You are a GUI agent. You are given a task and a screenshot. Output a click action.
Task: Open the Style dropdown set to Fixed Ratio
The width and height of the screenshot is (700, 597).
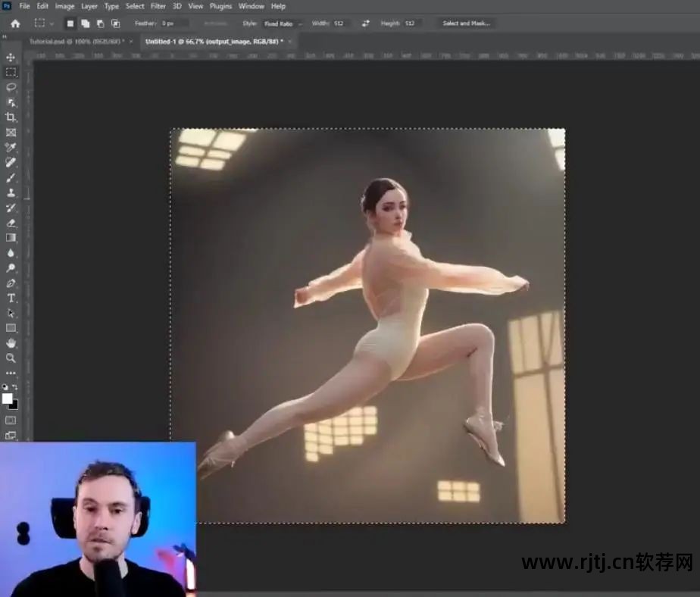282,23
